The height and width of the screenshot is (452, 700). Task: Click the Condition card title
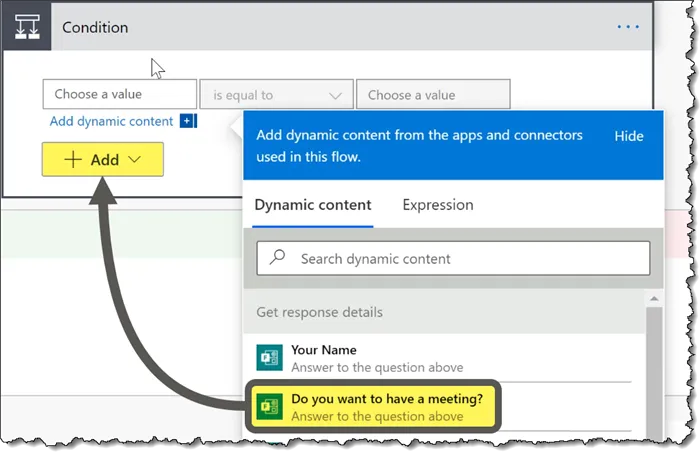pyautogui.click(x=95, y=27)
